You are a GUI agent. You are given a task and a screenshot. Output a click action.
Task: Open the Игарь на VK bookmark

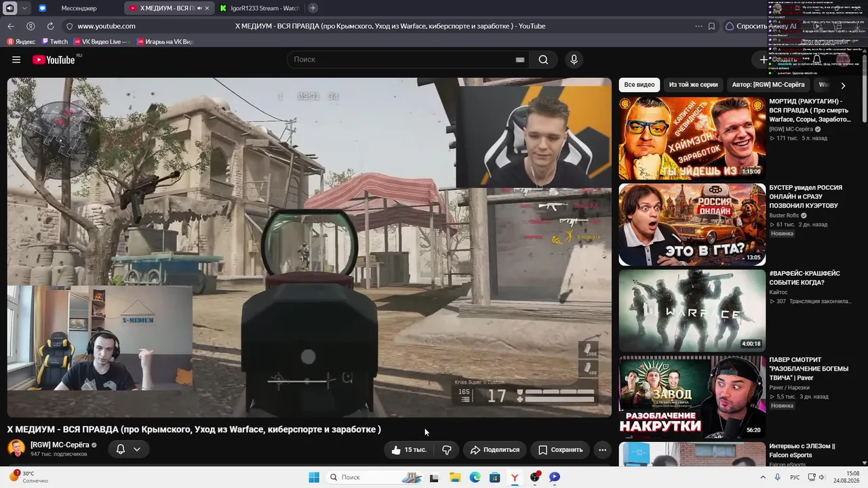(165, 42)
